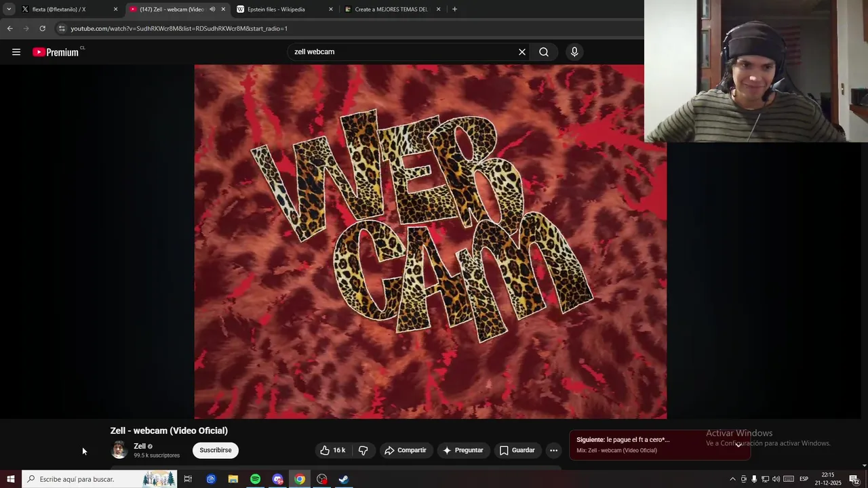Click the Preguntar ask button
This screenshot has width=868, height=488.
point(463,450)
